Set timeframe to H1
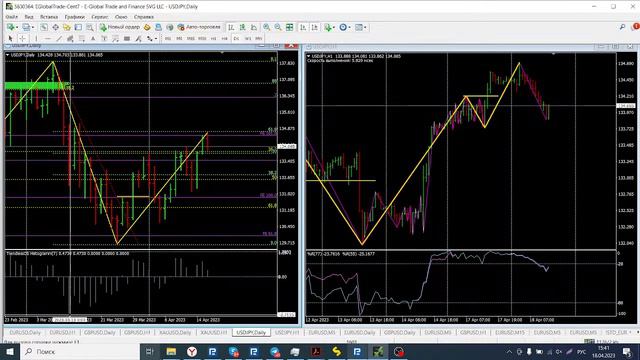Screen dimensions: 640x360 click(x=213, y=38)
